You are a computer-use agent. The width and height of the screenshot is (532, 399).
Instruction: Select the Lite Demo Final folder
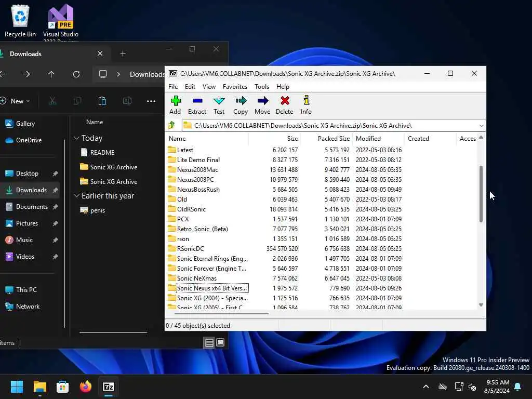pyautogui.click(x=198, y=160)
